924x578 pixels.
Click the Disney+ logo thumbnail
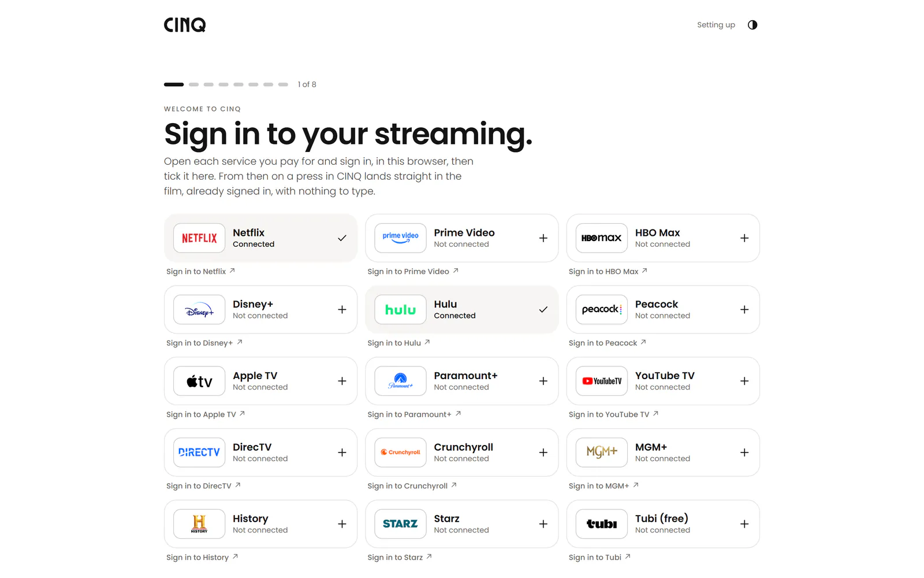pyautogui.click(x=199, y=310)
